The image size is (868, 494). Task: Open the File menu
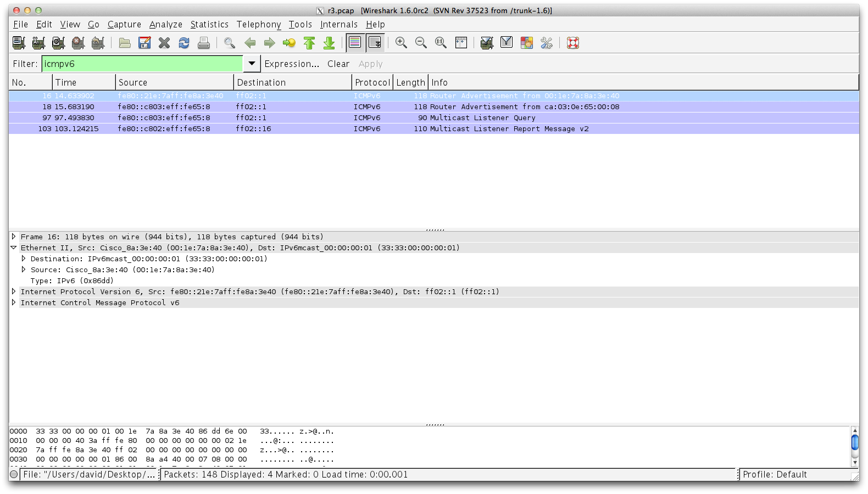[x=20, y=24]
